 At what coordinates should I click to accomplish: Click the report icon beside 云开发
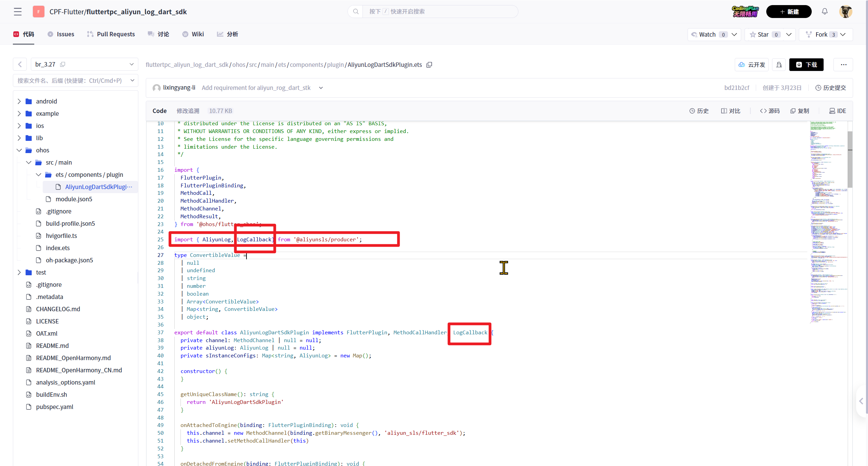(x=779, y=64)
